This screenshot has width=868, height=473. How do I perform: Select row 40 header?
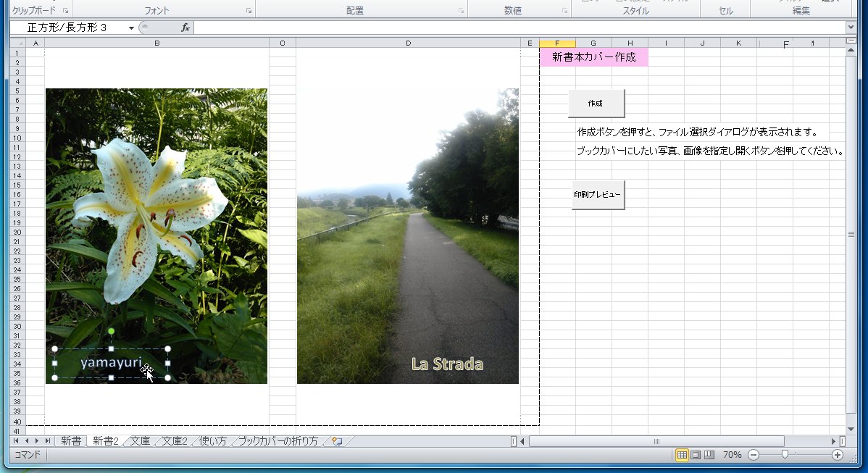pos(17,422)
